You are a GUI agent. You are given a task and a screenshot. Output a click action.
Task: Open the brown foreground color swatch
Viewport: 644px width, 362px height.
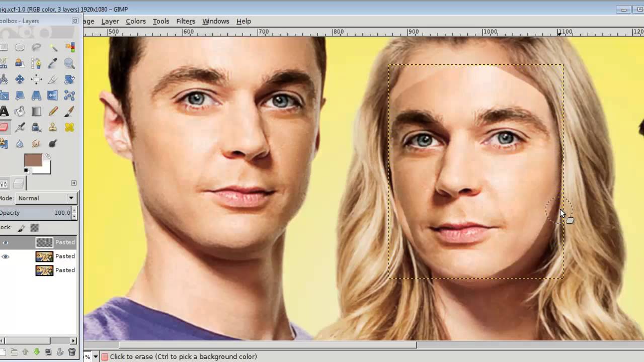[x=33, y=161]
